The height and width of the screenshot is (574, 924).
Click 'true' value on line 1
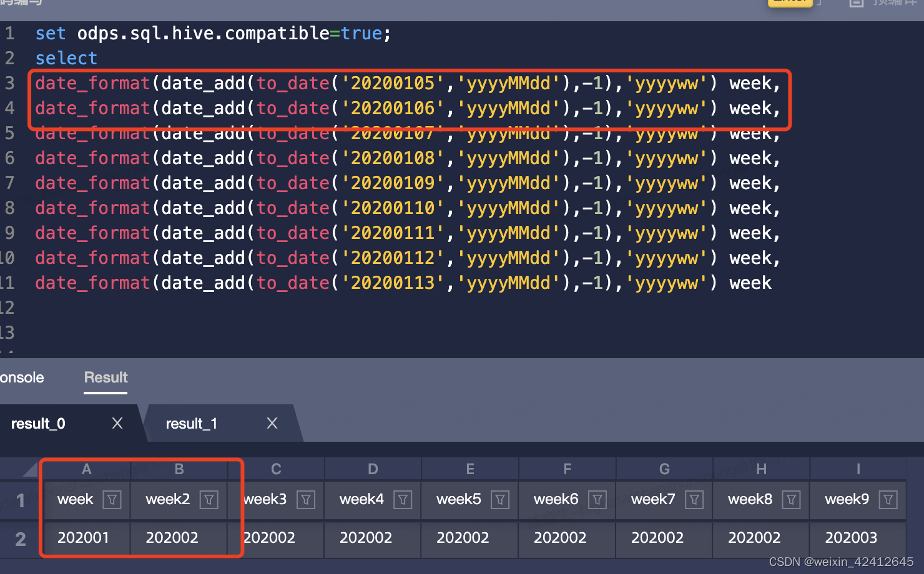pos(361,34)
